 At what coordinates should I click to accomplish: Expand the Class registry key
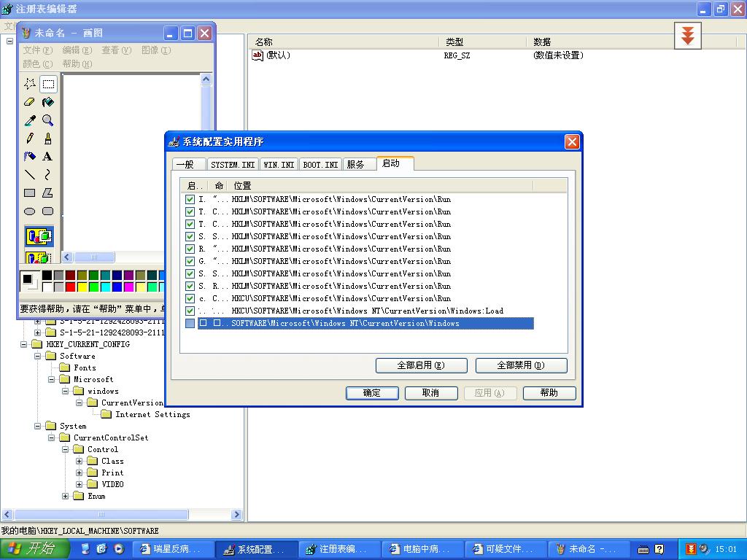(x=79, y=461)
